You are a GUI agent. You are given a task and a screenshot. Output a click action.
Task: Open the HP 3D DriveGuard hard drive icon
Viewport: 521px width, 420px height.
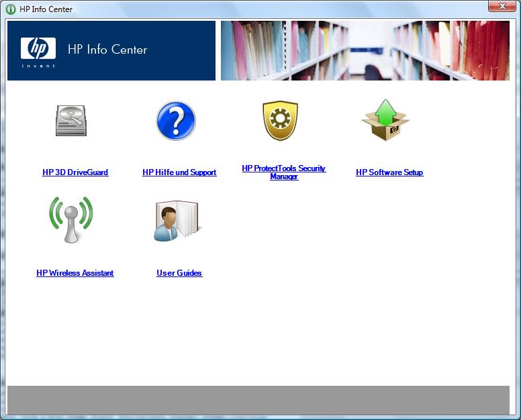point(71,121)
